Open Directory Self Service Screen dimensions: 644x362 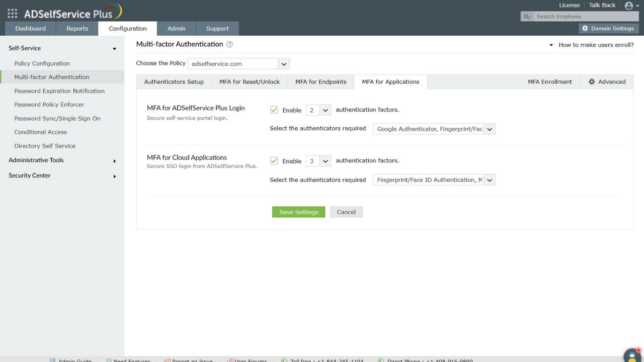pos(45,146)
